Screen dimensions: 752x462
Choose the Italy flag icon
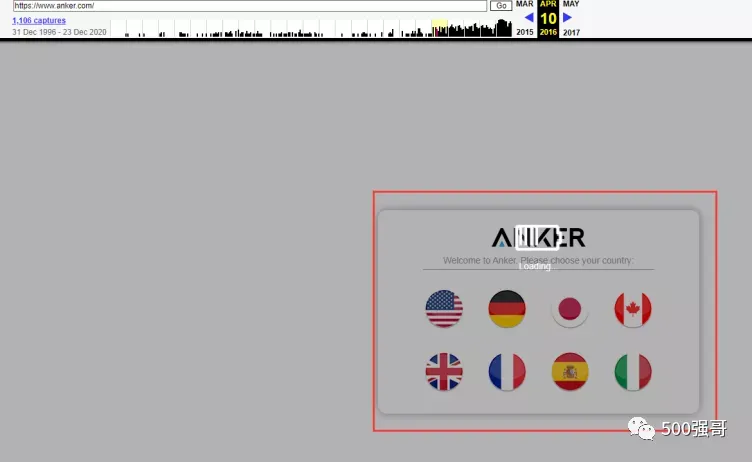pos(633,371)
